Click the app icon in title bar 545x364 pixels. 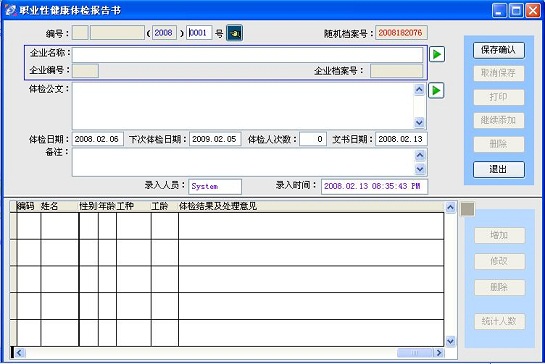pyautogui.click(x=10, y=10)
